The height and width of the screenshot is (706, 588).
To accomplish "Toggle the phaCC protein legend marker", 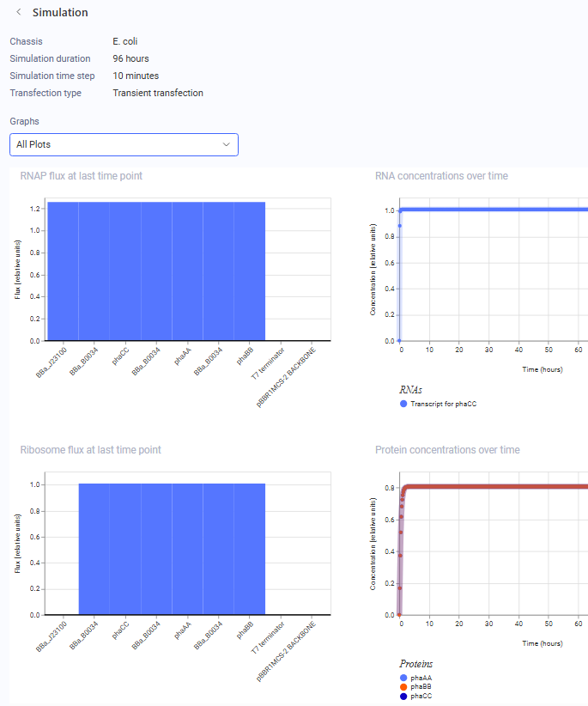I will (403, 696).
